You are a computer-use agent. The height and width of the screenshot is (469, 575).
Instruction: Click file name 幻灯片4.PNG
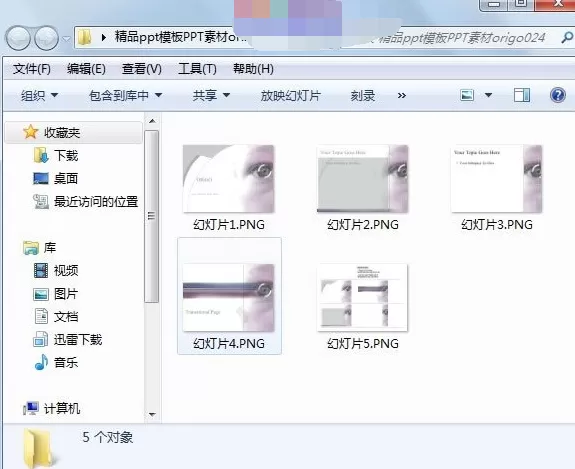click(229, 344)
